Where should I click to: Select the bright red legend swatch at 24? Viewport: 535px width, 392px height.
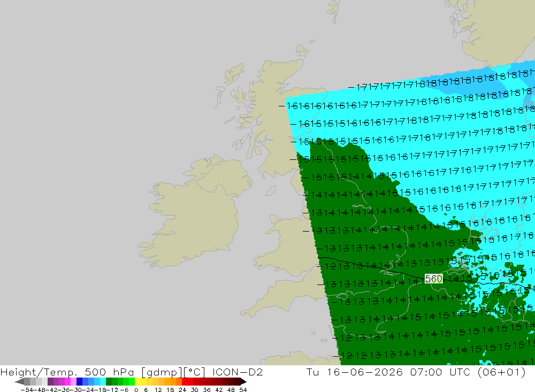[x=185, y=381]
